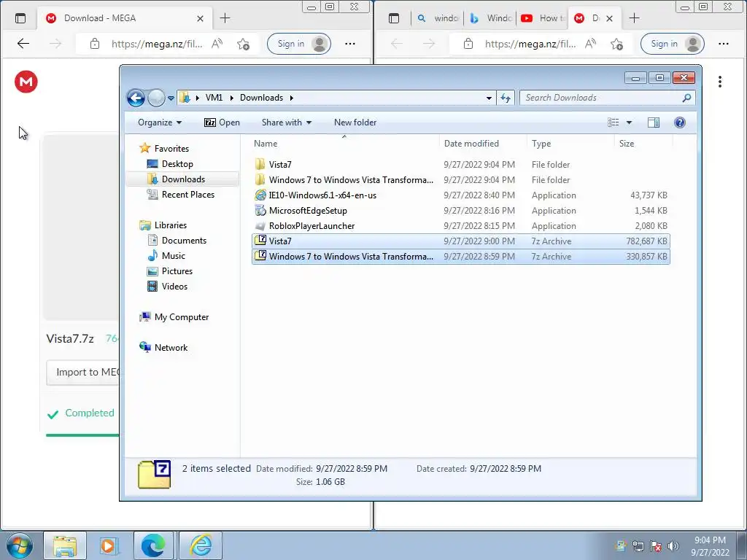Viewport: 747px width, 560px height.
Task: Select IE10-Windows6.1-x64-en-us application icon
Action: (260, 195)
